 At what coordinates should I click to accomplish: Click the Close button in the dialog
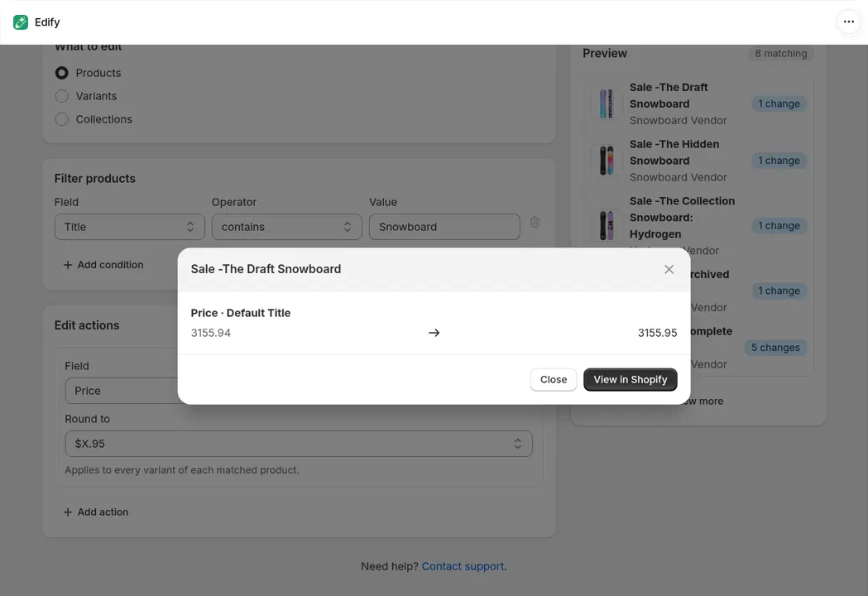[554, 380]
